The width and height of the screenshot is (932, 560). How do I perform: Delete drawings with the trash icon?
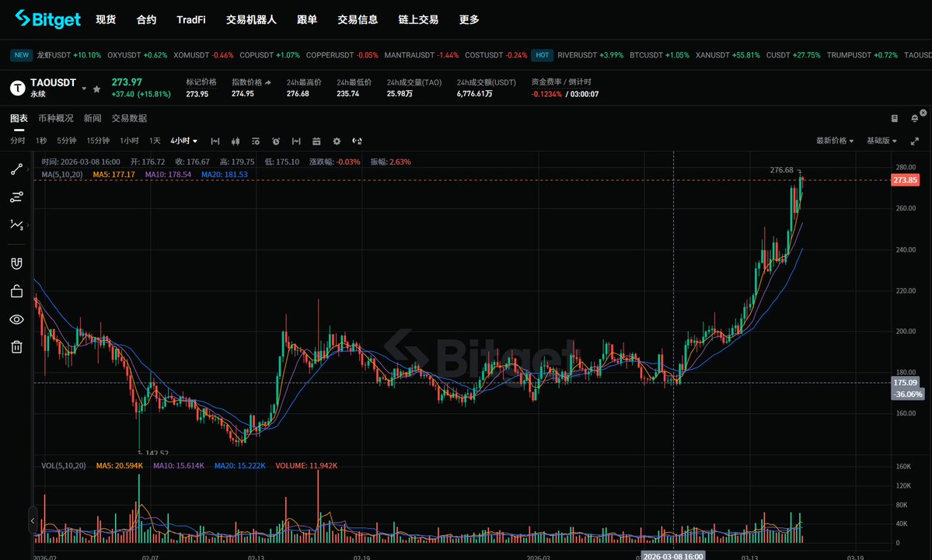coord(16,347)
